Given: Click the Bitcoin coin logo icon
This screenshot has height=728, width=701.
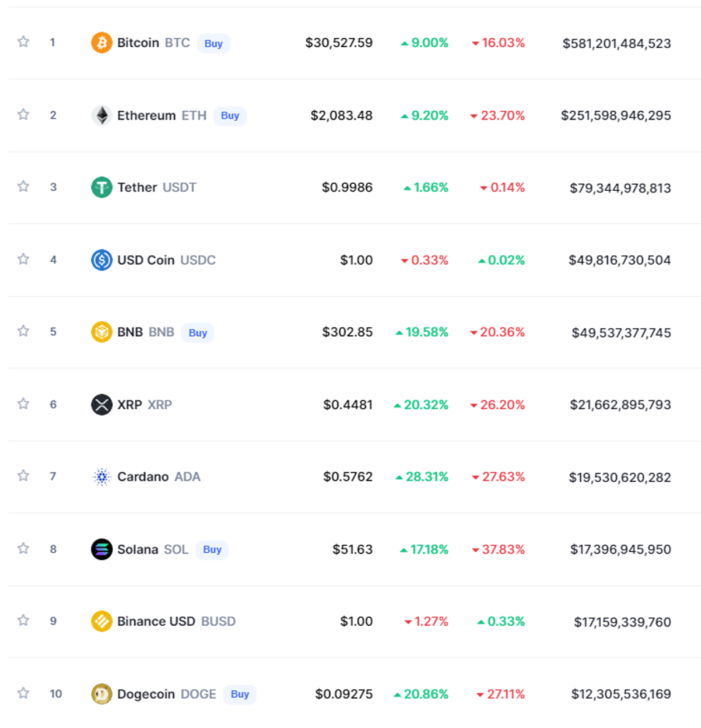Looking at the screenshot, I should click(x=102, y=43).
